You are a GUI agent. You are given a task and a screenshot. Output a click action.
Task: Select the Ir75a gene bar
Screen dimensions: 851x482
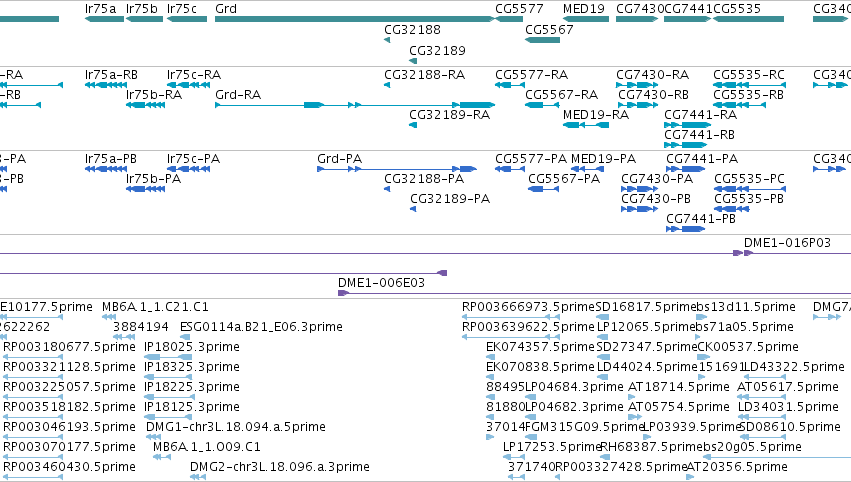pos(105,19)
